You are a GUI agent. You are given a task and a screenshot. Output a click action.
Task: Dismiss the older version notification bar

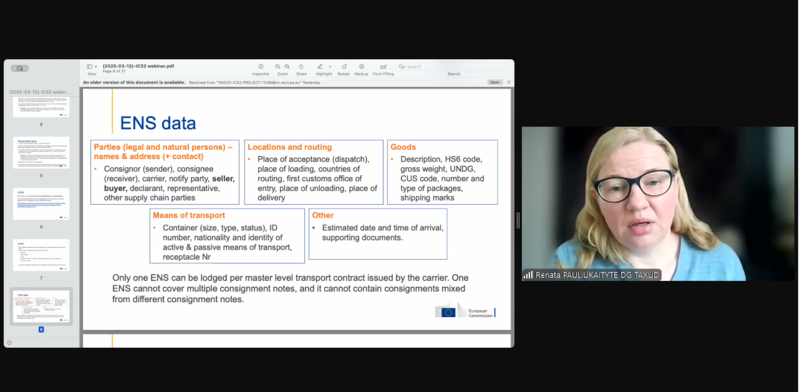pyautogui.click(x=508, y=82)
